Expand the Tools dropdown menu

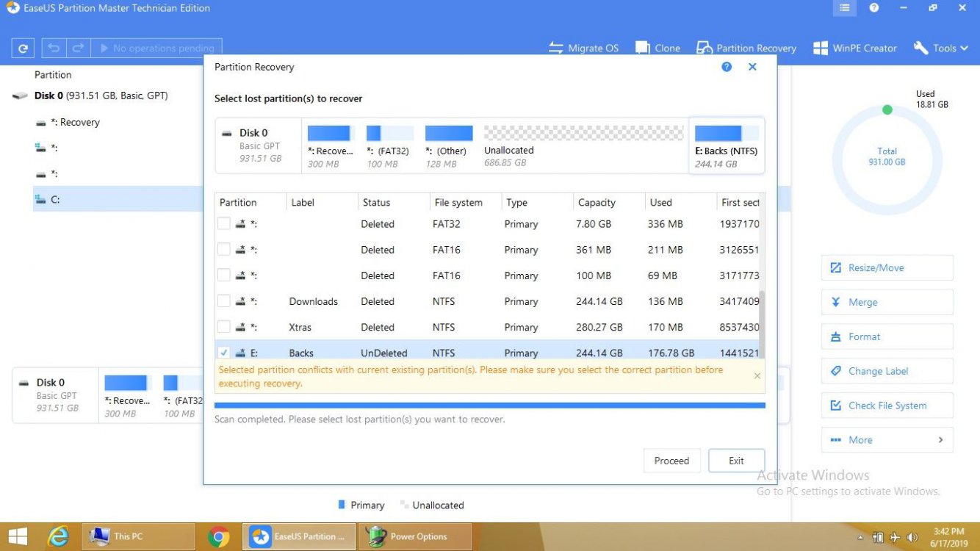point(941,48)
